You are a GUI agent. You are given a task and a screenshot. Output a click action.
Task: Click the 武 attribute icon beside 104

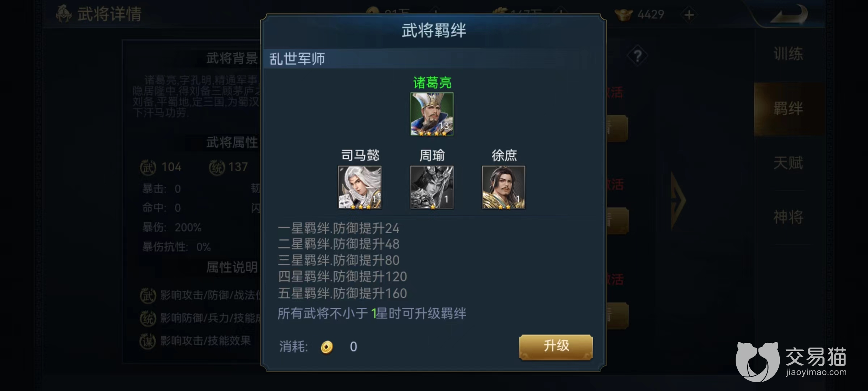click(148, 167)
